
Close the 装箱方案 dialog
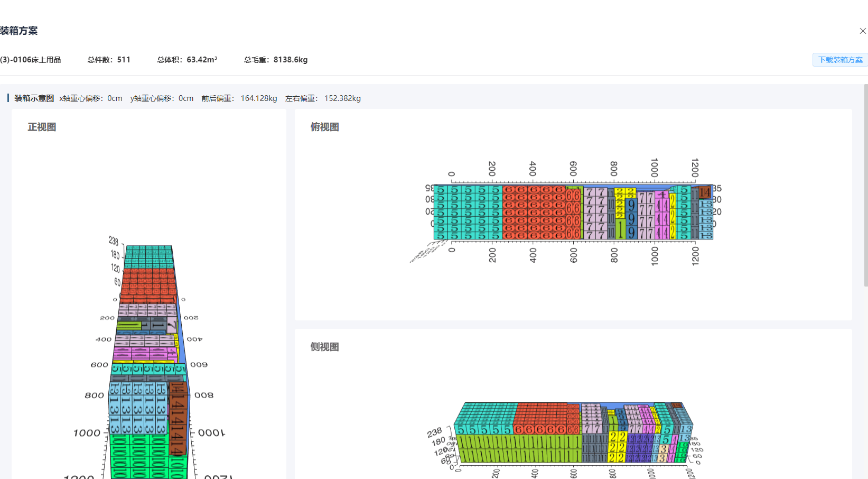pos(862,31)
